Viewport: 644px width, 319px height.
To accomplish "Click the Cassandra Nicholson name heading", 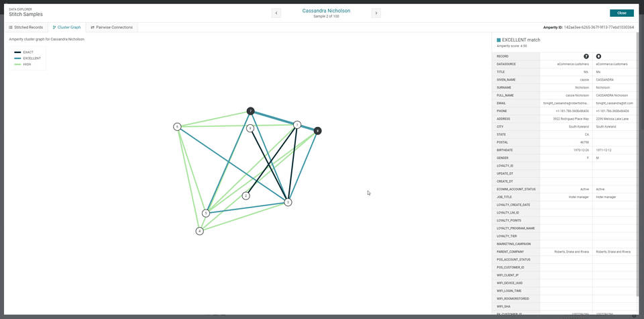I will coord(326,11).
